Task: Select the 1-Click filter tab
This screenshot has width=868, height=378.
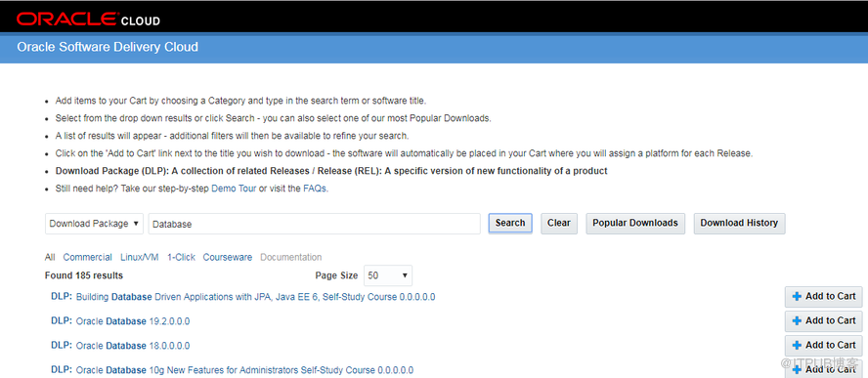Action: pos(181,257)
